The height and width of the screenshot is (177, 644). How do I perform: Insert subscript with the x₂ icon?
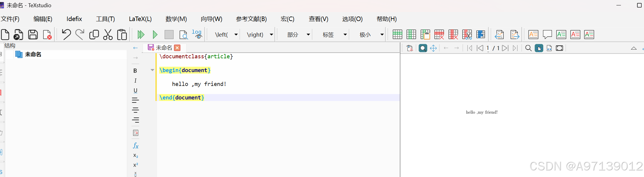click(136, 156)
